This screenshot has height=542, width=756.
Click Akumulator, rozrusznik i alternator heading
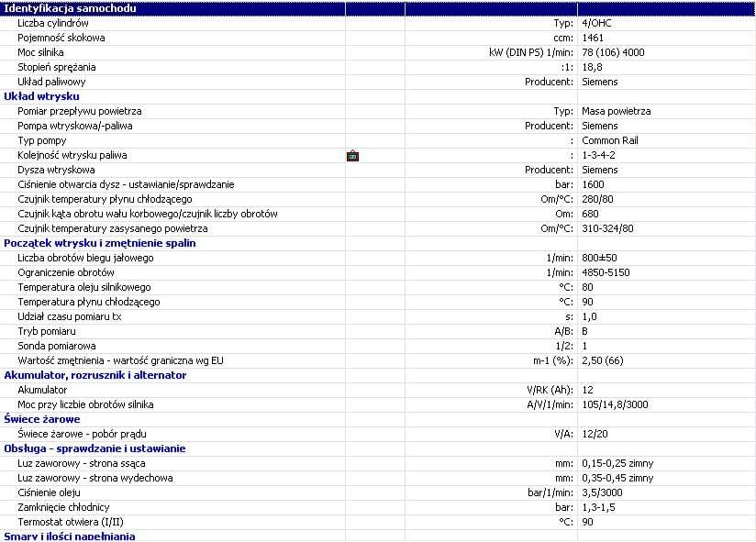[95, 375]
